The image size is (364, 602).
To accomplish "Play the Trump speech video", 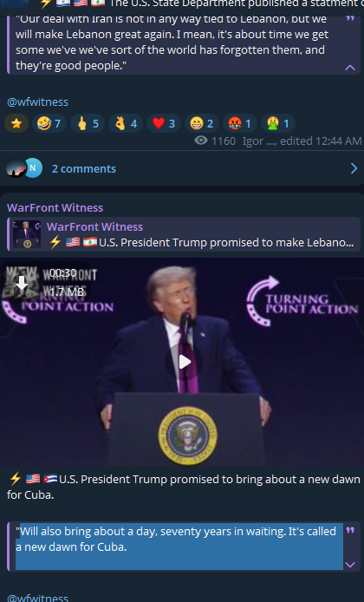I will coord(185,362).
